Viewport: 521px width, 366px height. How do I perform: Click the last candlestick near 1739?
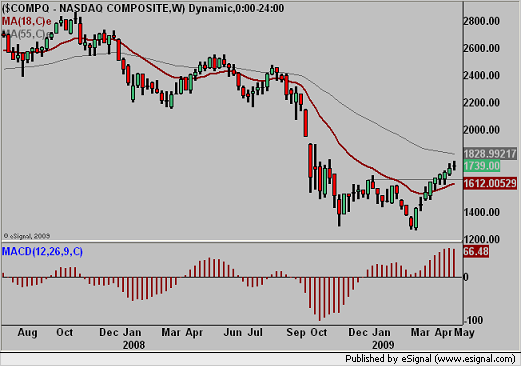[x=454, y=165]
